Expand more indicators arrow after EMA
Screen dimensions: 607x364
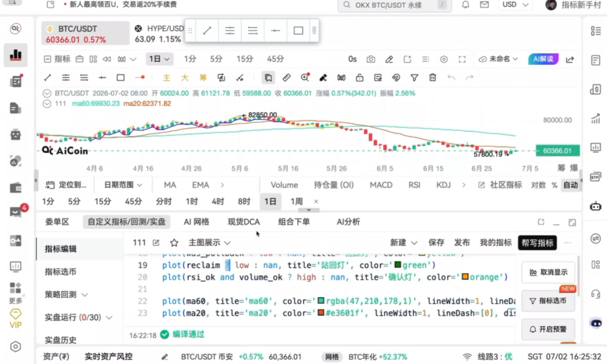[223, 185]
